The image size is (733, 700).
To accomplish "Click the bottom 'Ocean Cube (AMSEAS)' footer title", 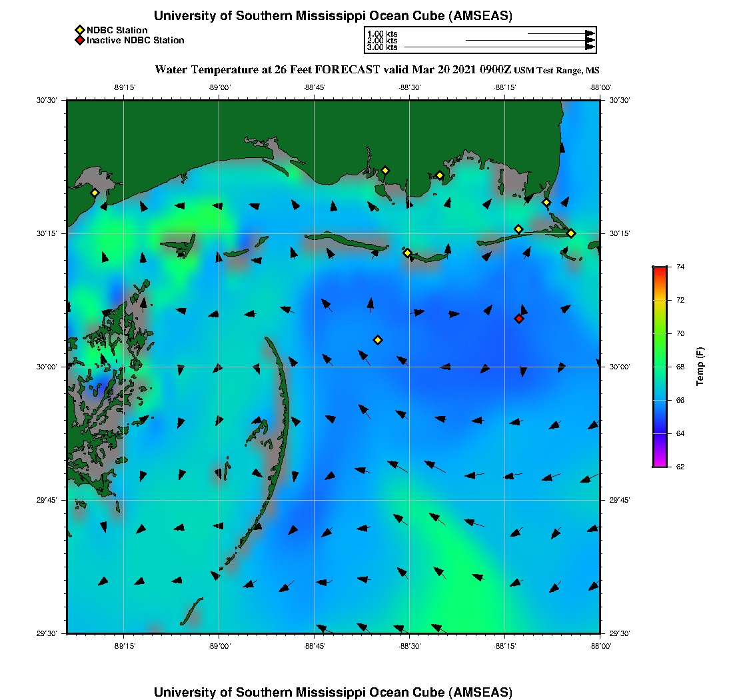I will click(x=333, y=692).
